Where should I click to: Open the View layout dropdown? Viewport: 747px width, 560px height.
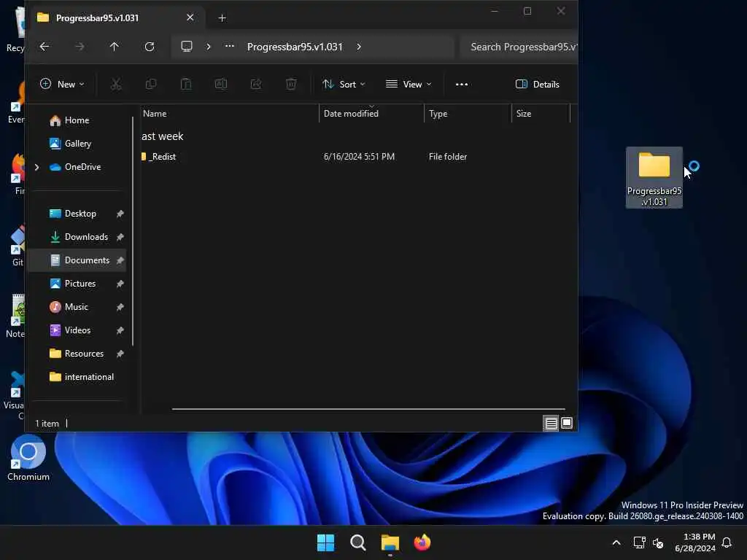click(409, 85)
